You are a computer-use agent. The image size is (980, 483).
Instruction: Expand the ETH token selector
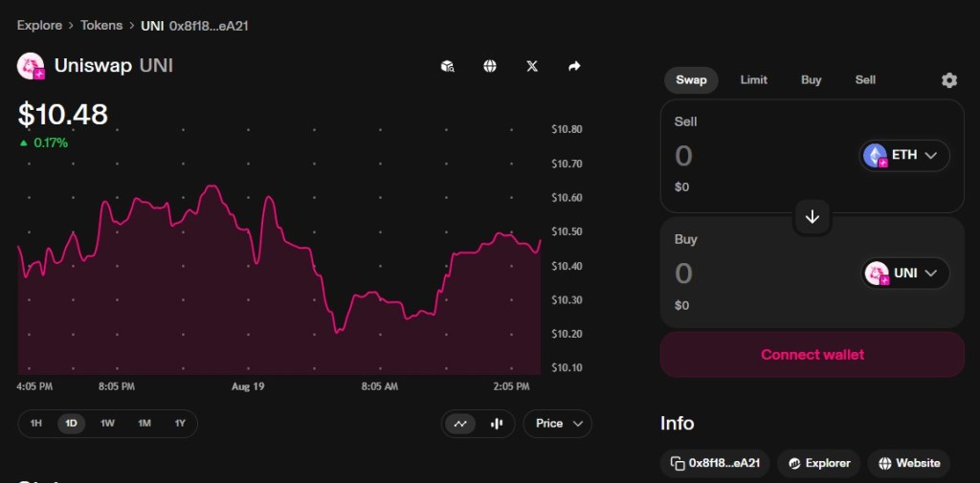pyautogui.click(x=905, y=155)
